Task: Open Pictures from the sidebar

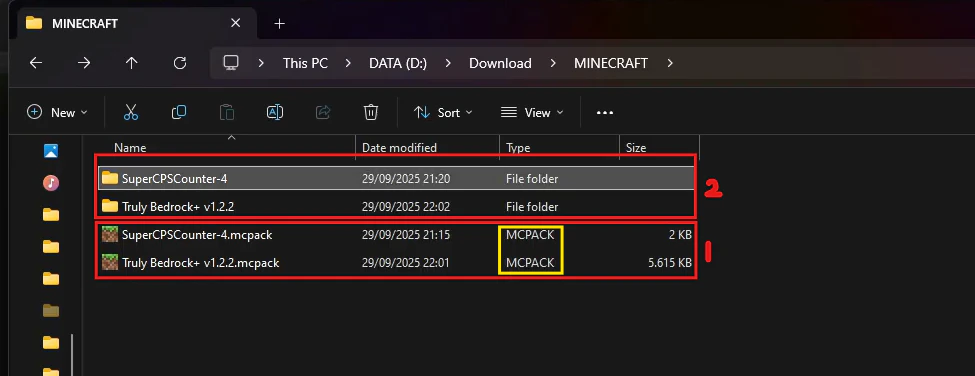Action: (51, 150)
